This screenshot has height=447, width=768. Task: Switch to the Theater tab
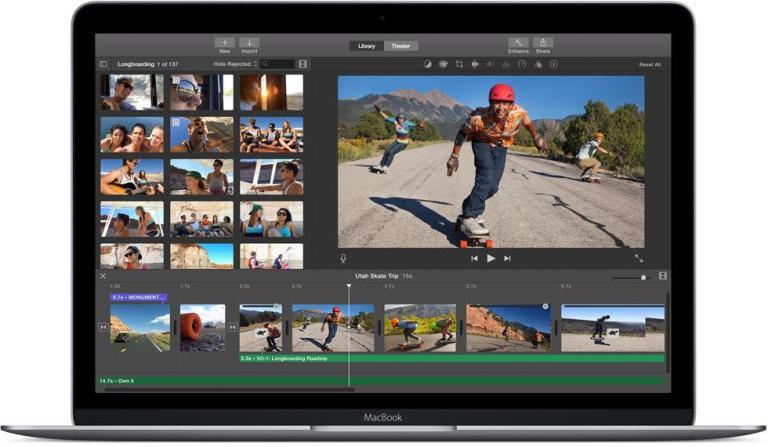pyautogui.click(x=400, y=46)
